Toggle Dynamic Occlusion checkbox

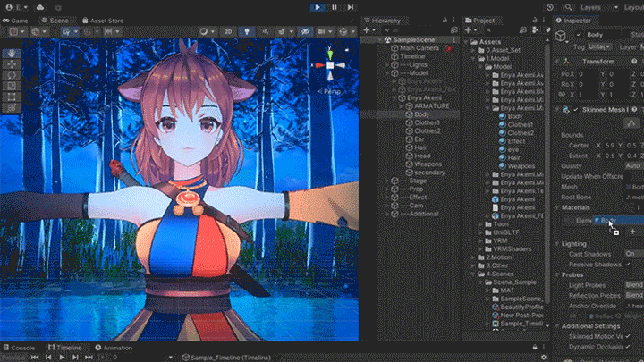tap(628, 347)
